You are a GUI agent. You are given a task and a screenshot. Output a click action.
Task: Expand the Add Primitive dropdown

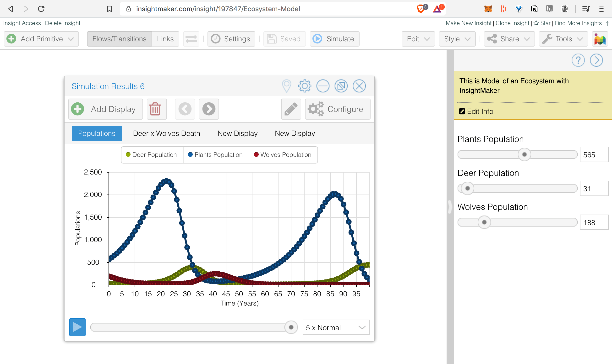[x=41, y=39]
